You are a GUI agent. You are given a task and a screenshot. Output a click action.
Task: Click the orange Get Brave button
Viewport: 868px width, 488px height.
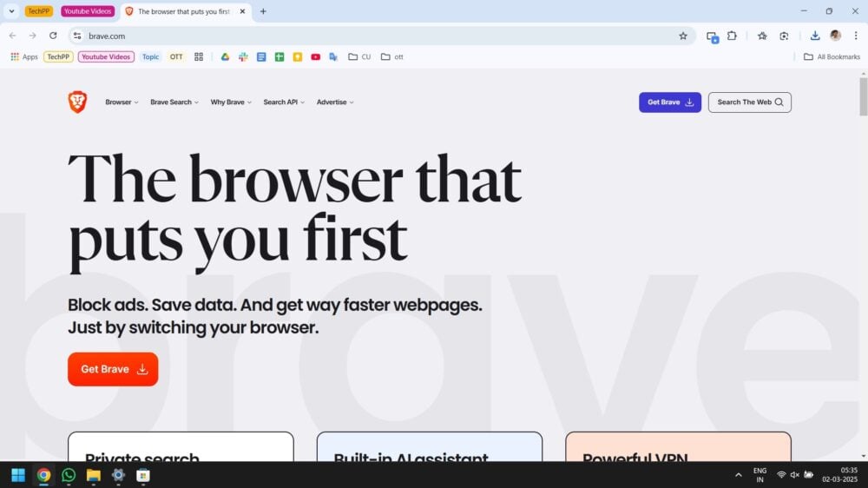pos(113,369)
